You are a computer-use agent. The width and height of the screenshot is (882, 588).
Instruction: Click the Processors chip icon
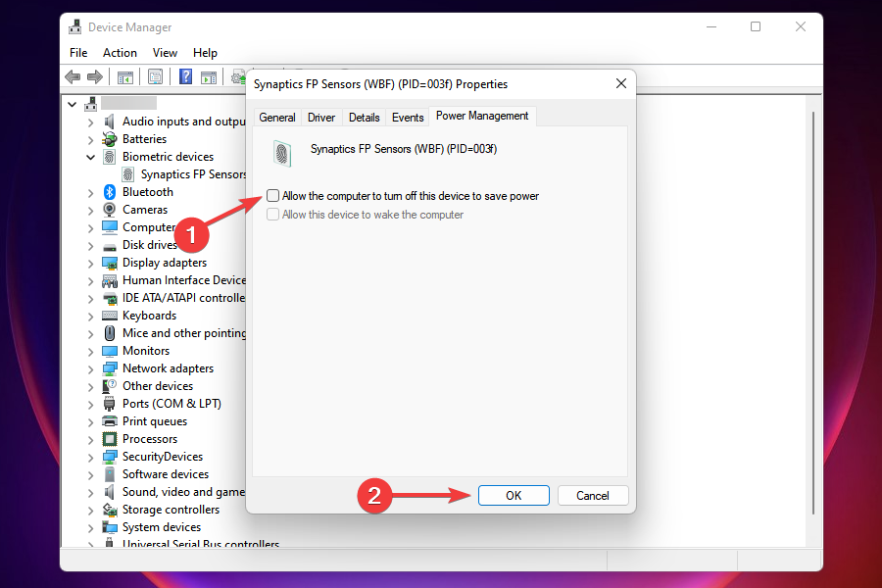pyautogui.click(x=109, y=439)
